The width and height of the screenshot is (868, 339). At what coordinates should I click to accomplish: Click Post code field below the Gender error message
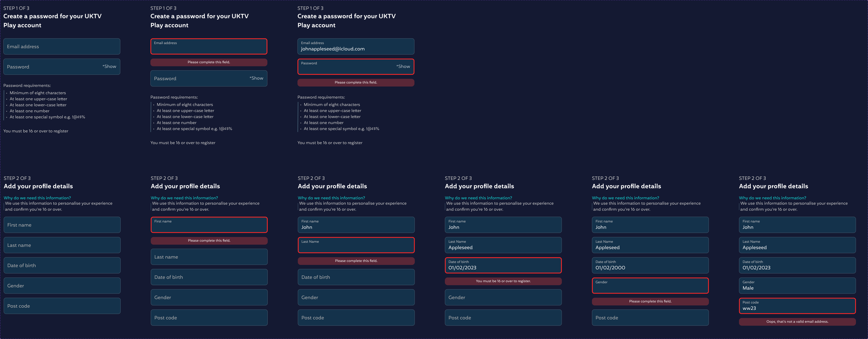click(x=650, y=317)
